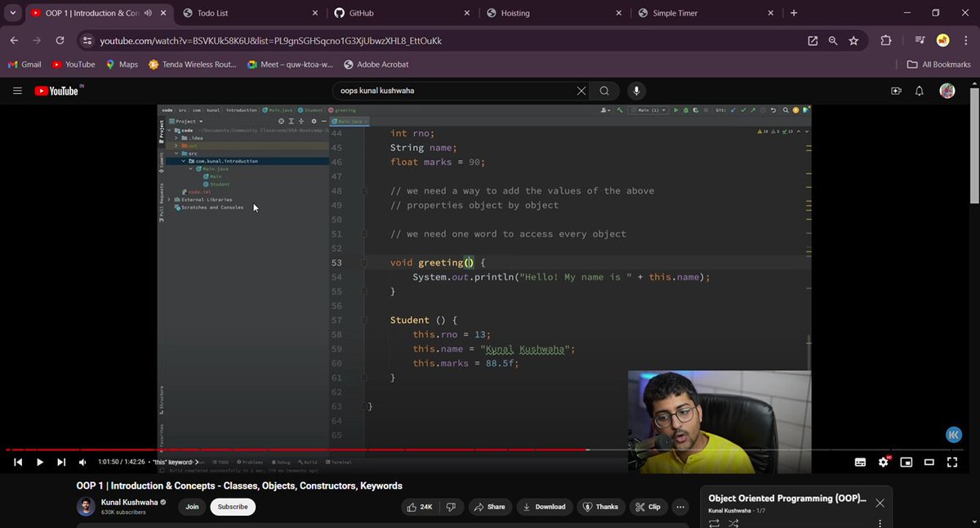980x528 pixels.
Task: Enter fullscreen mode
Action: pos(951,462)
